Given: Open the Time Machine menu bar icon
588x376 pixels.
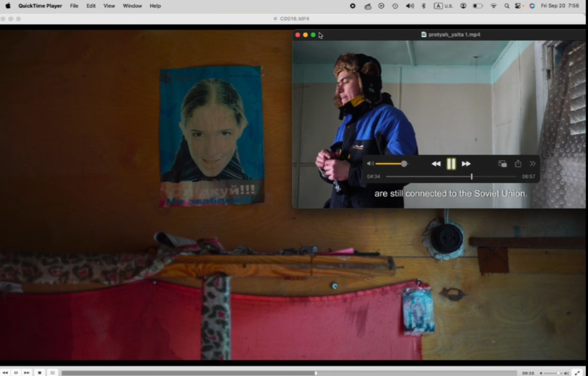Looking at the screenshot, I should [395, 6].
